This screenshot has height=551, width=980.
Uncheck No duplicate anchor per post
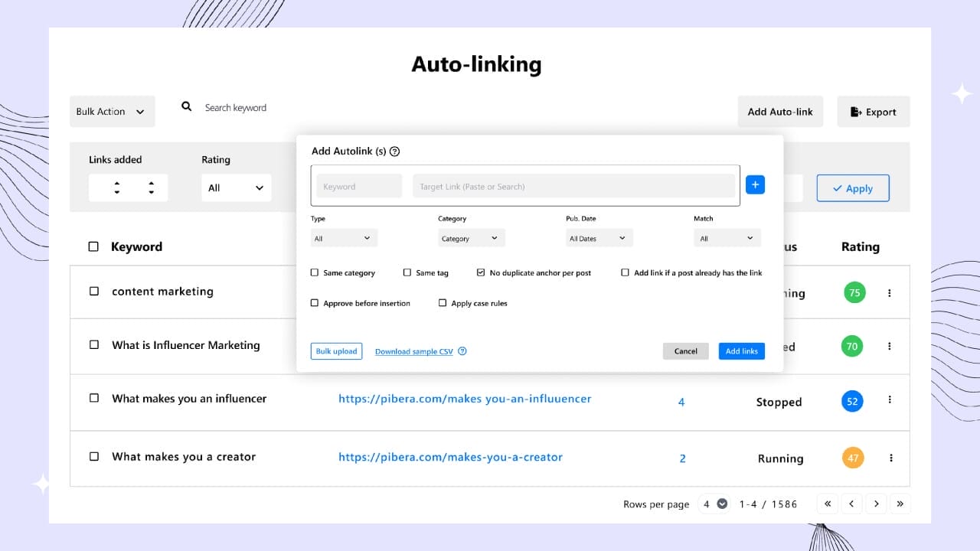481,272
